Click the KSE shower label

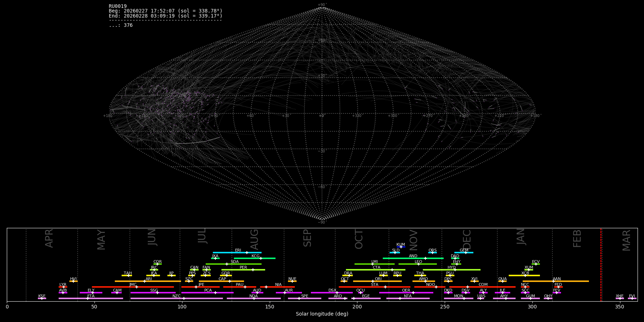pyautogui.click(x=42, y=296)
